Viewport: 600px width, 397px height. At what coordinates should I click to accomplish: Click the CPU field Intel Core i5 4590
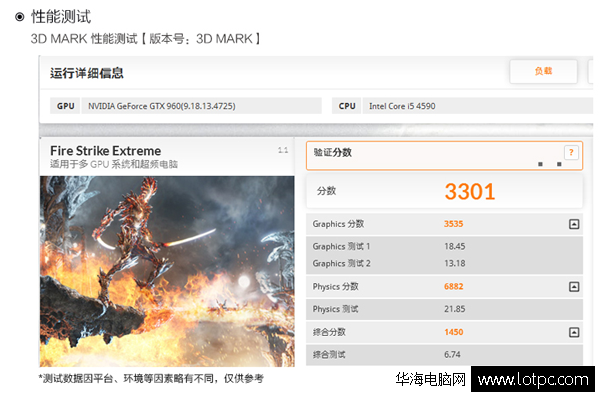pos(478,106)
